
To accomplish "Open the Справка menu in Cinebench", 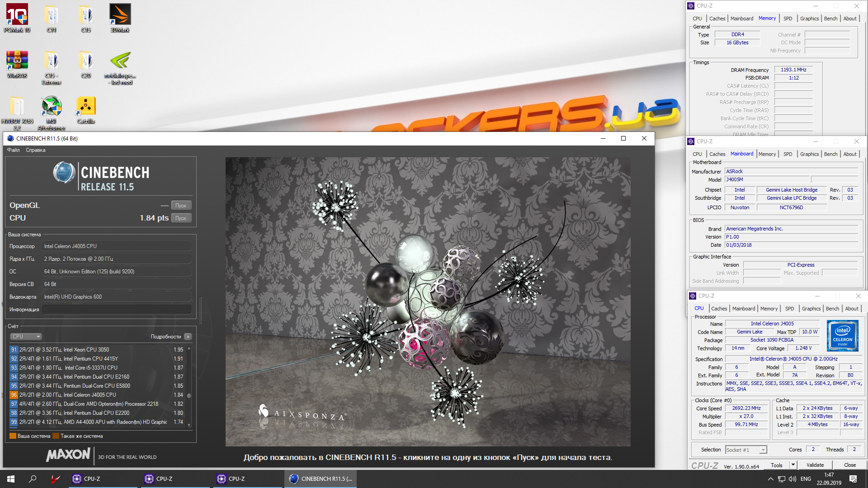I will pos(36,150).
